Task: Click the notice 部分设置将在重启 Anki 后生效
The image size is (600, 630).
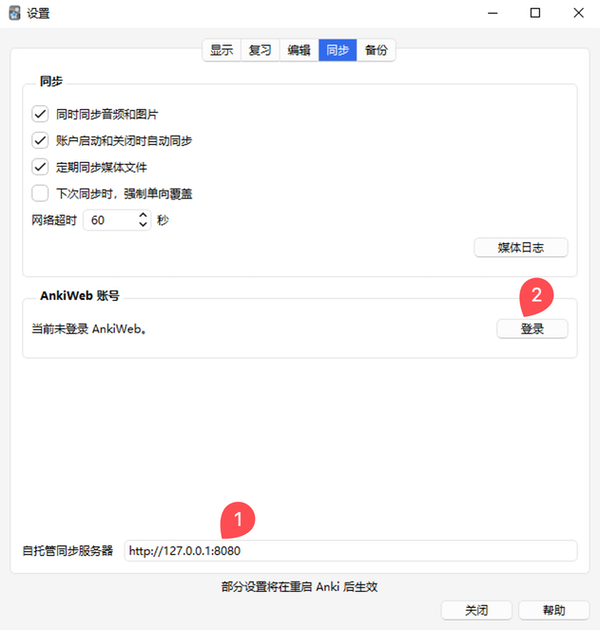Action: coord(299,587)
